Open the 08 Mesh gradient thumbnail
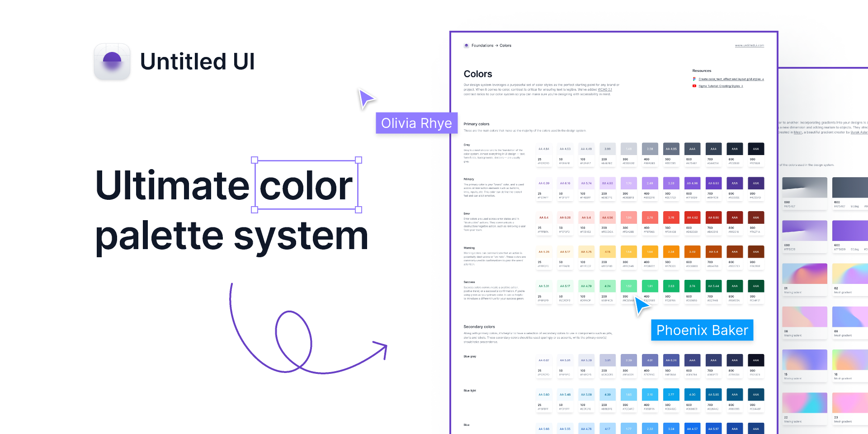 click(805, 317)
